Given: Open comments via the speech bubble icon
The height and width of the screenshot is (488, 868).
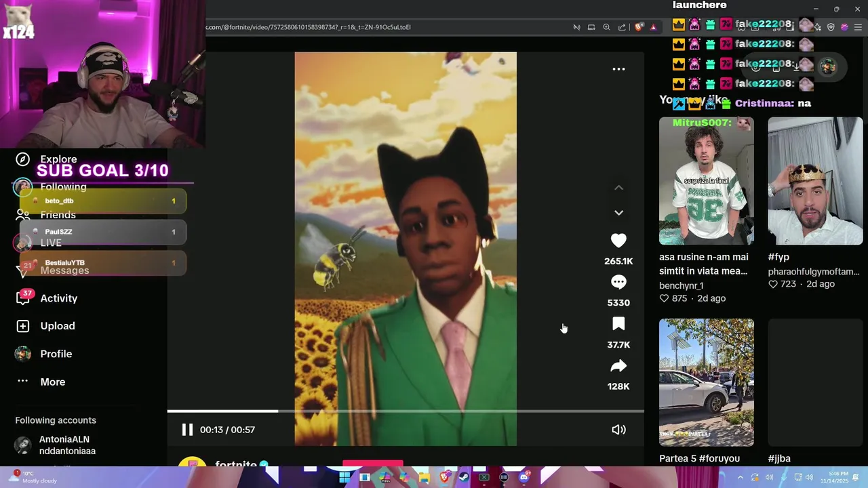Looking at the screenshot, I should coord(618,282).
